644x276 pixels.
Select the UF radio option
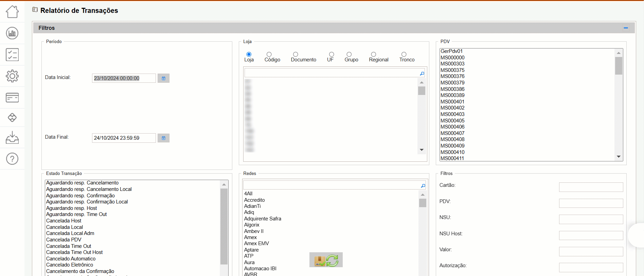tap(332, 54)
